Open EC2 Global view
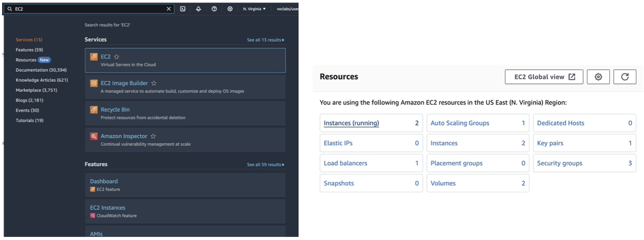The image size is (644, 240). (544, 77)
